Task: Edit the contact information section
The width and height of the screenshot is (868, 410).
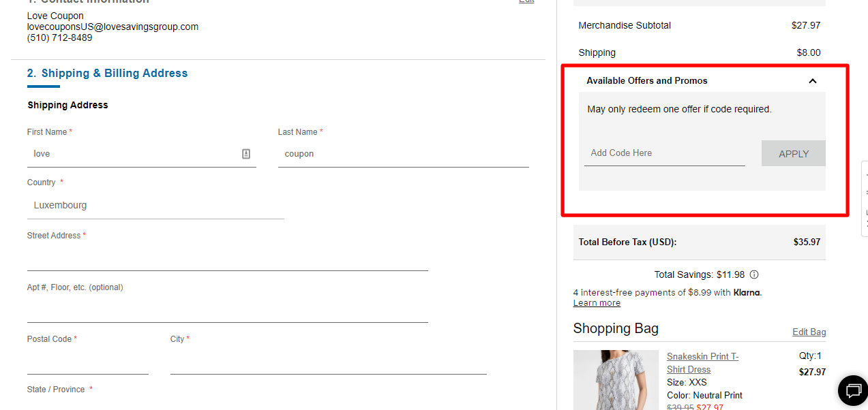Action: click(x=526, y=1)
